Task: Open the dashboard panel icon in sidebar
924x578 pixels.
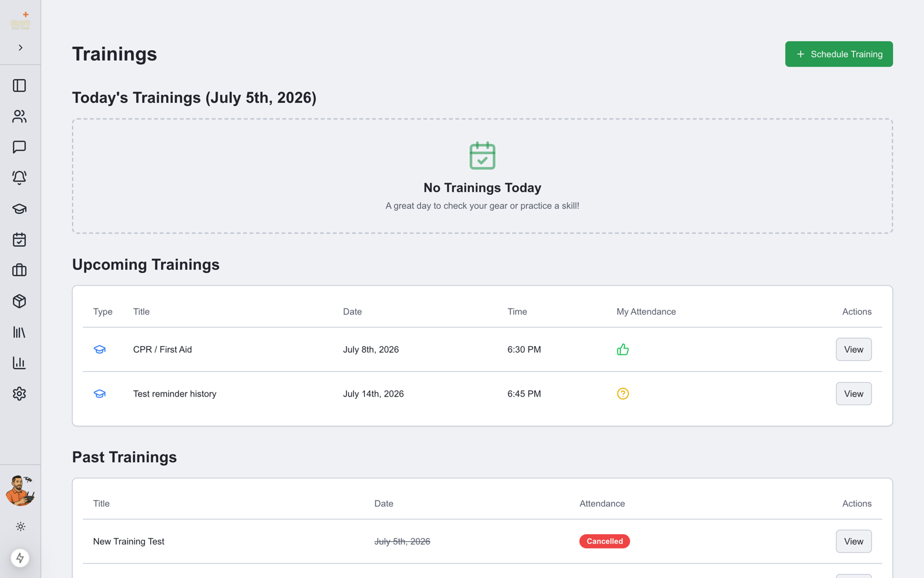Action: pos(20,86)
